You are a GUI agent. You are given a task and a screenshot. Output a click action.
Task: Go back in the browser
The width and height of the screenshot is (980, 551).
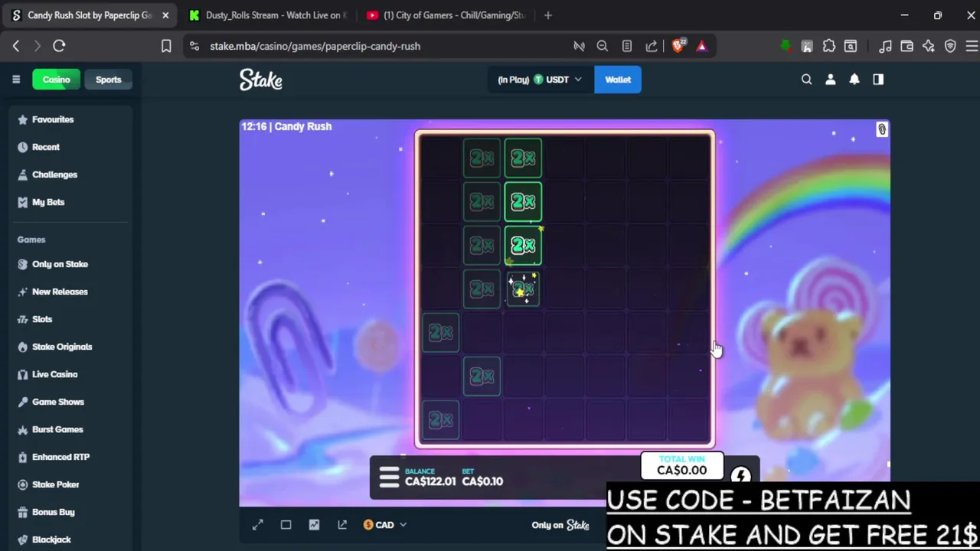click(16, 46)
